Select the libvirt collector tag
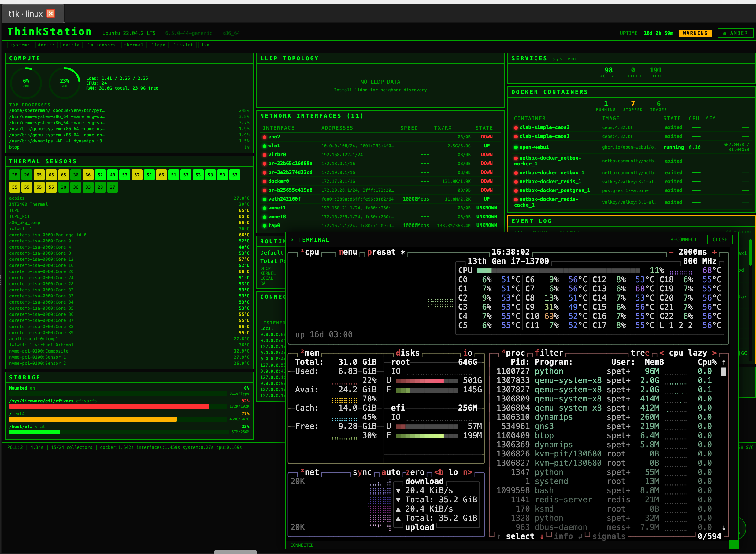The width and height of the screenshot is (756, 554). click(183, 45)
